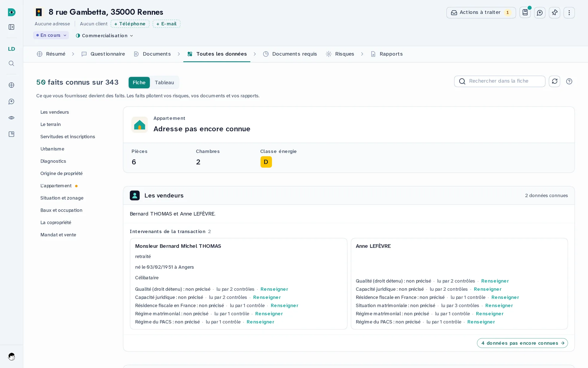
Task: Open the LD workspace shortcut
Action: pyautogui.click(x=11, y=49)
